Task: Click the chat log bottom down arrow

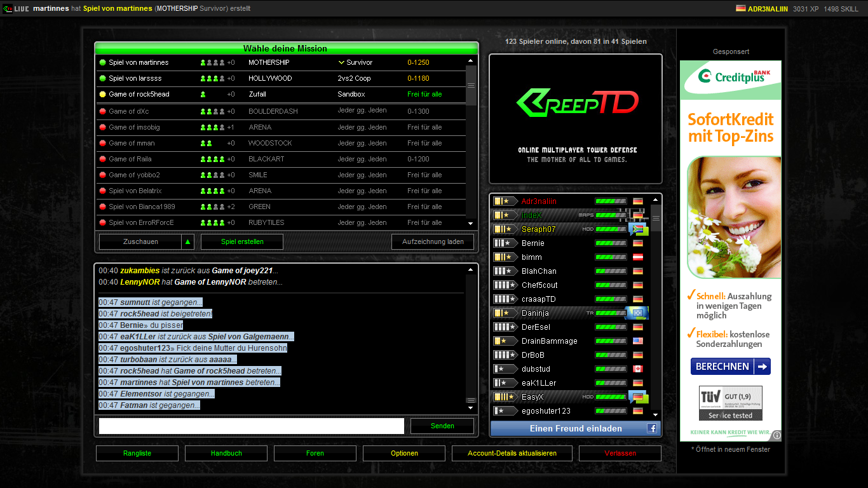Action: [471, 407]
